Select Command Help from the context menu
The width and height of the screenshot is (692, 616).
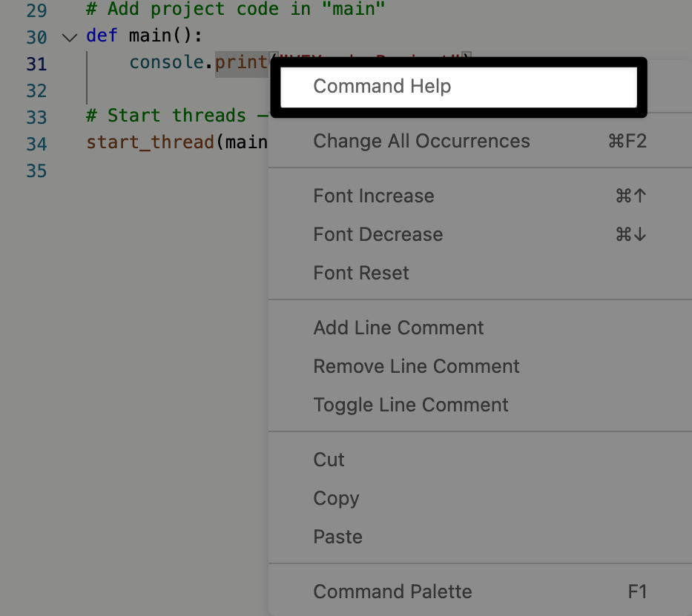point(382,87)
